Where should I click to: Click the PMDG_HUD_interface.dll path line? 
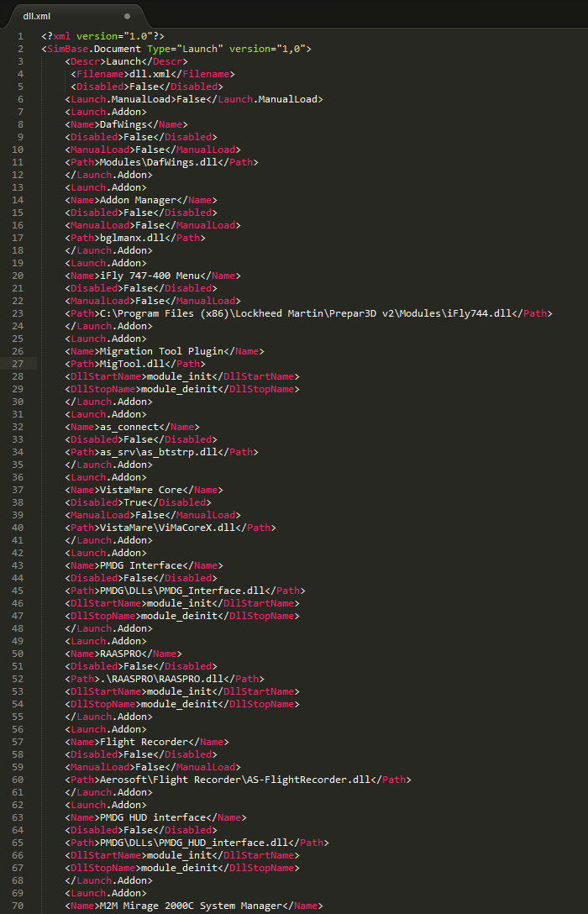197,843
